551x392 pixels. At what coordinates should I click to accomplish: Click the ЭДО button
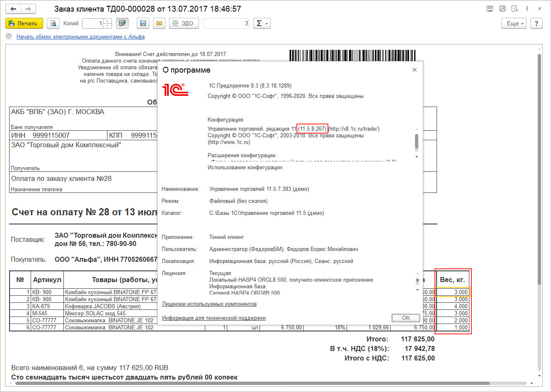[184, 23]
